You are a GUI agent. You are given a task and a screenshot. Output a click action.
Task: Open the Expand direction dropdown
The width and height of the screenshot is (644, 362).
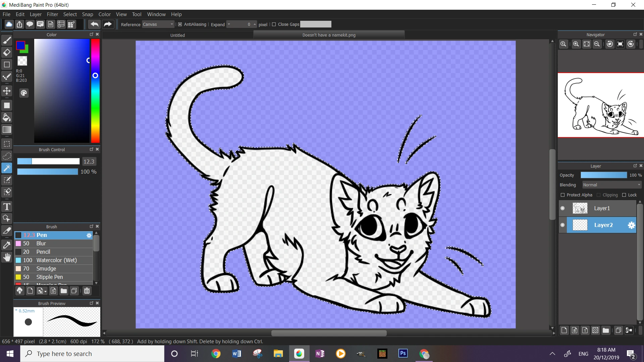click(x=229, y=24)
